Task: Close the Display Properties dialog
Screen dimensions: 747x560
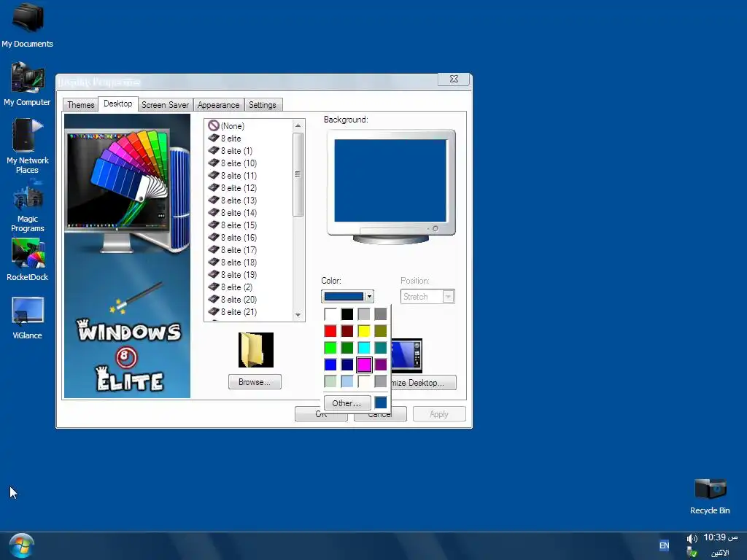Action: pyautogui.click(x=454, y=79)
